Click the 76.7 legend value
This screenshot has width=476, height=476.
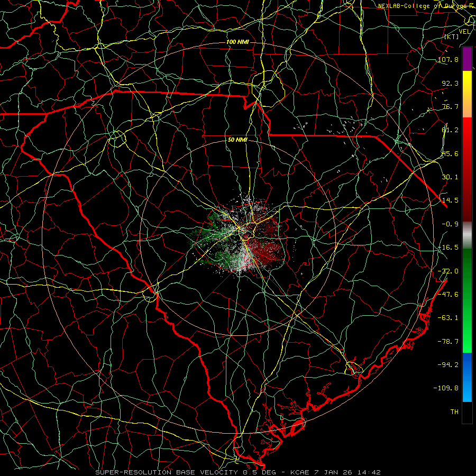point(450,106)
